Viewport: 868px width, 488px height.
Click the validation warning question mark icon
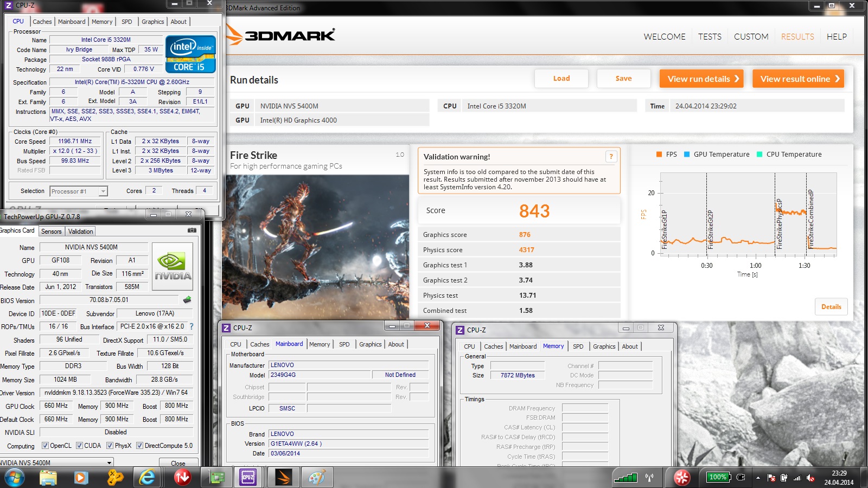coord(611,157)
